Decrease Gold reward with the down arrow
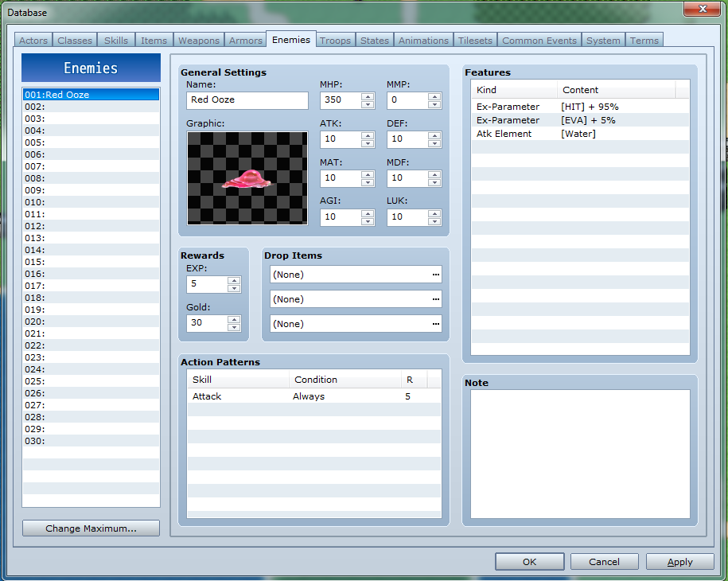728x581 pixels. pyautogui.click(x=234, y=327)
